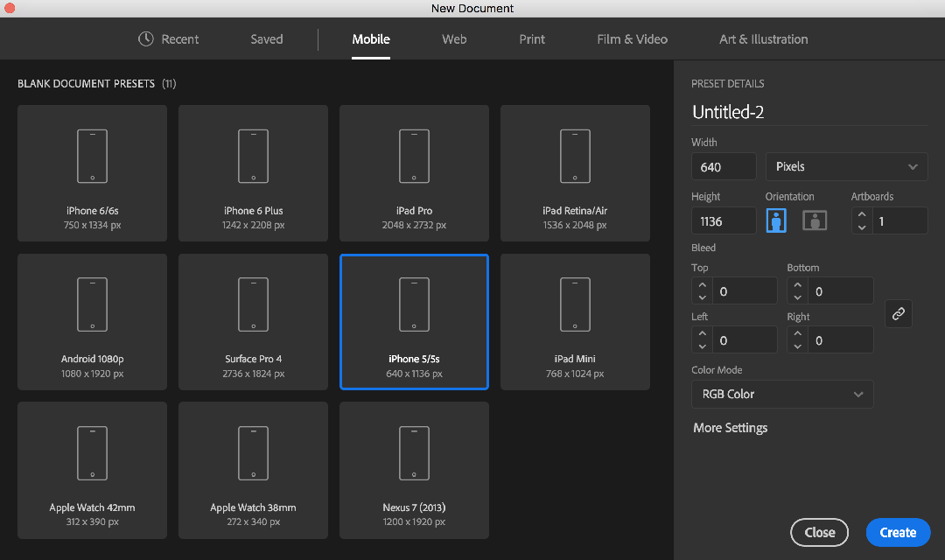Toggle the link bleed values icon
This screenshot has width=945, height=560.
coord(898,313)
